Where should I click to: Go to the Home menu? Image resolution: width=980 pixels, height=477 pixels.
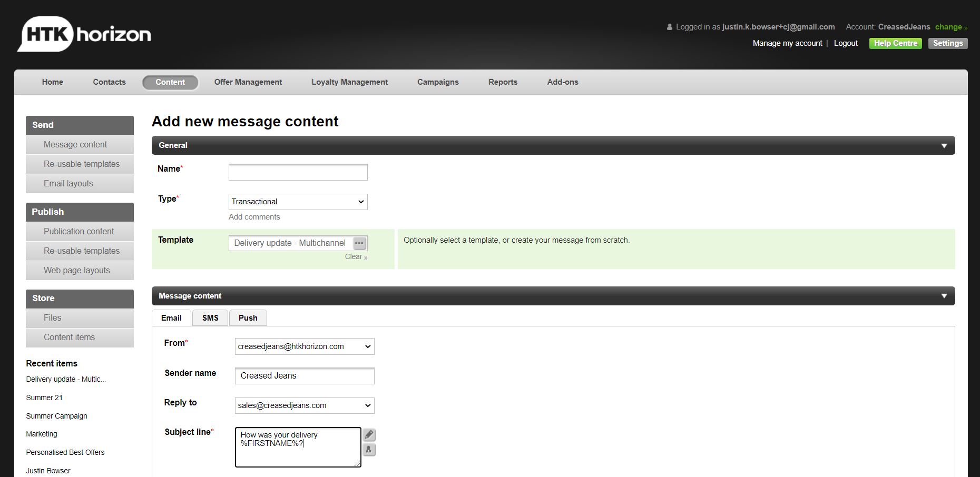(x=53, y=82)
